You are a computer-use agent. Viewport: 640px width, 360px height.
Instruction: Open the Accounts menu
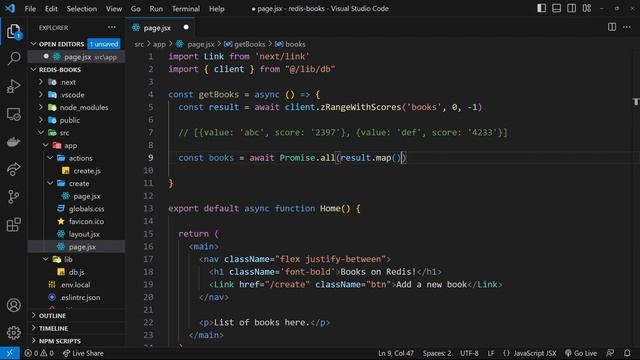coord(13,305)
